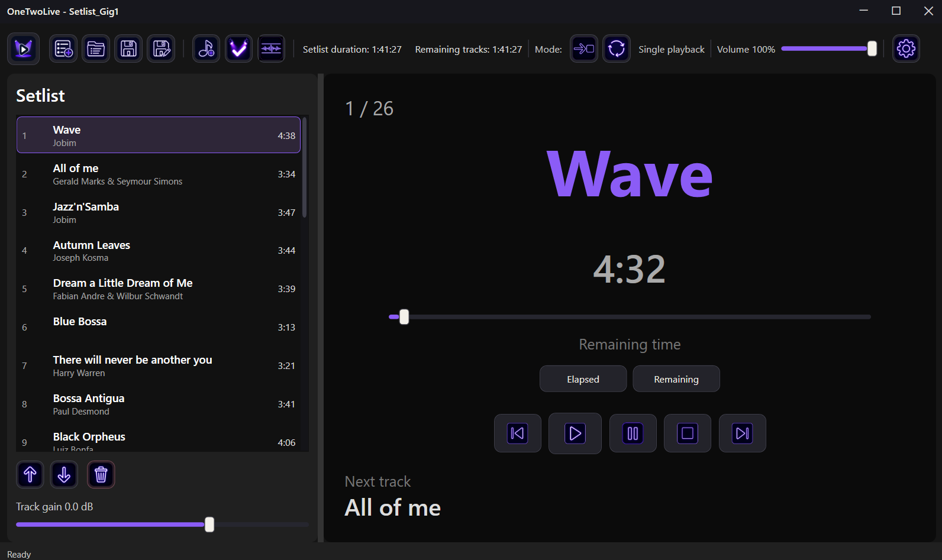Click the setlist vertical scrollbar
This screenshot has height=560, width=942.
305,167
